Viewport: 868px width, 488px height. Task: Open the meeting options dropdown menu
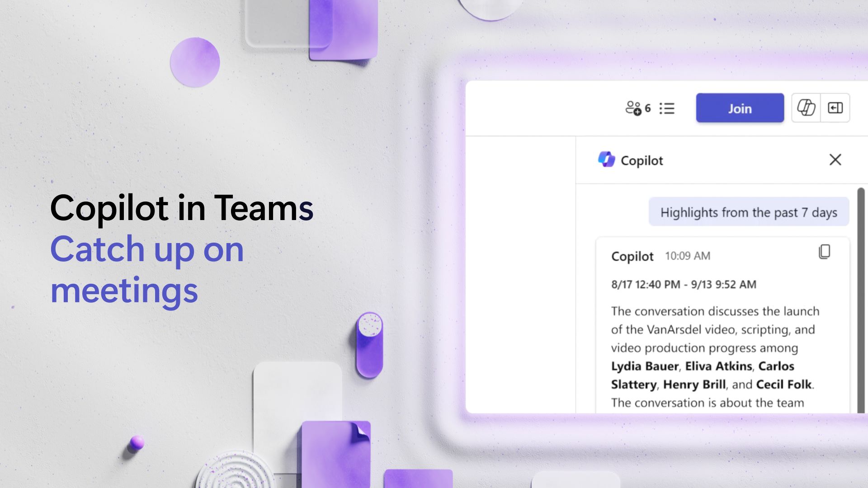pos(668,108)
